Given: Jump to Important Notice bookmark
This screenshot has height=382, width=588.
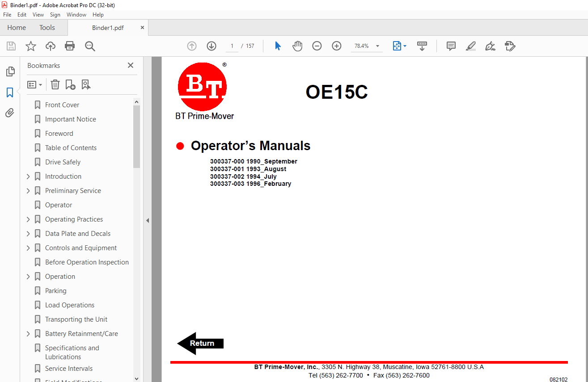Looking at the screenshot, I should [71, 119].
